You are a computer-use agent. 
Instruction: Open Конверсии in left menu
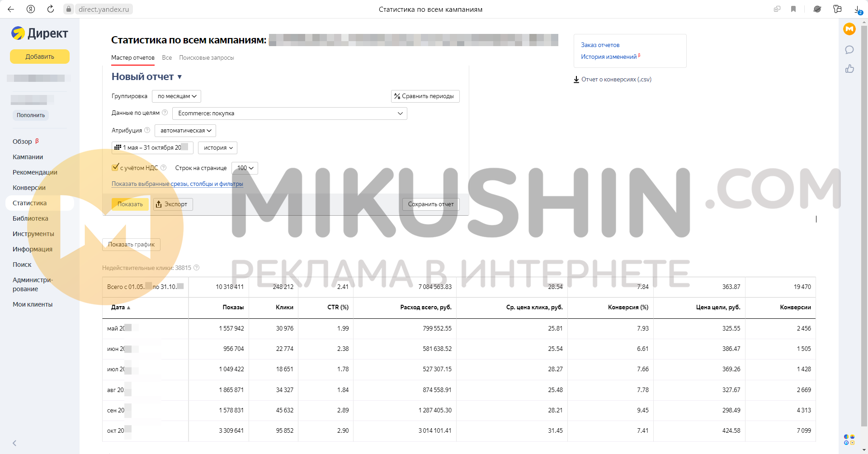29,188
